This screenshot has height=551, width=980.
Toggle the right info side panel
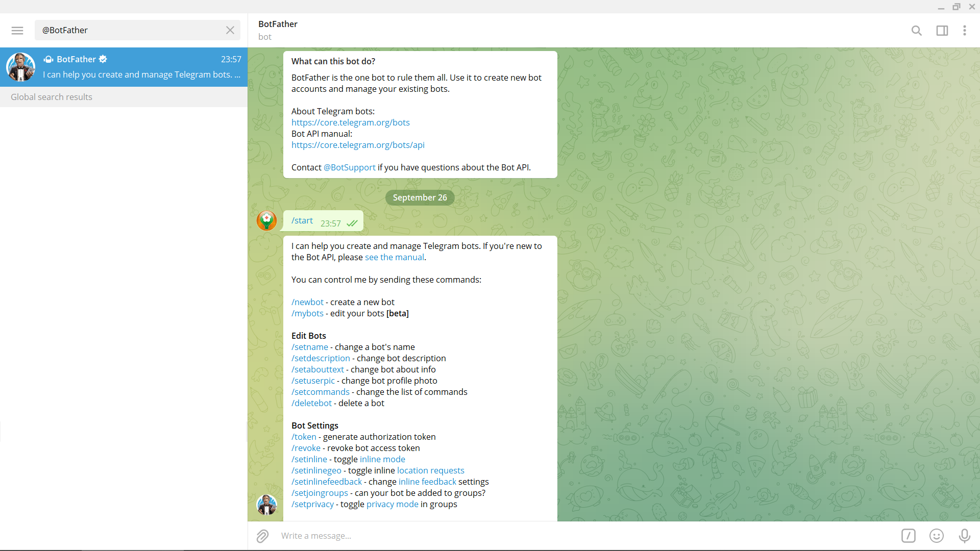[942, 31]
